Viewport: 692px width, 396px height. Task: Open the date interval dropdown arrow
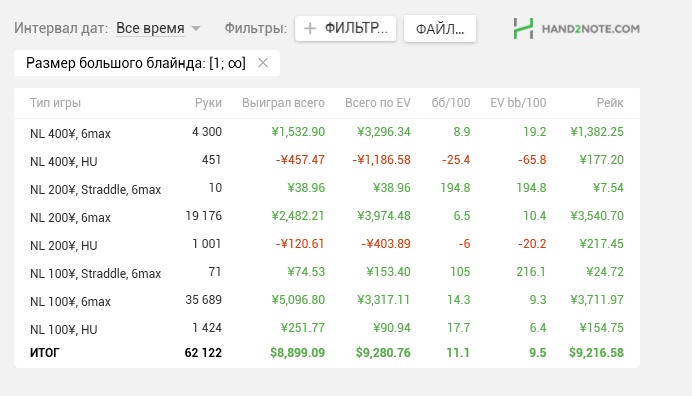pos(196,29)
